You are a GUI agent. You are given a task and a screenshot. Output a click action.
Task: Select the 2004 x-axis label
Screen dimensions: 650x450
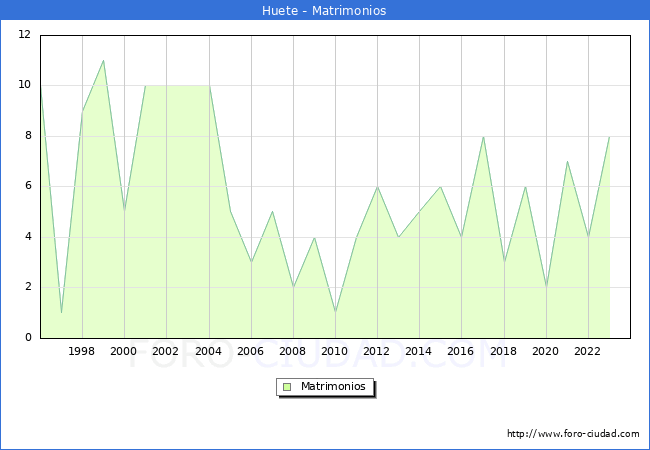pos(209,351)
